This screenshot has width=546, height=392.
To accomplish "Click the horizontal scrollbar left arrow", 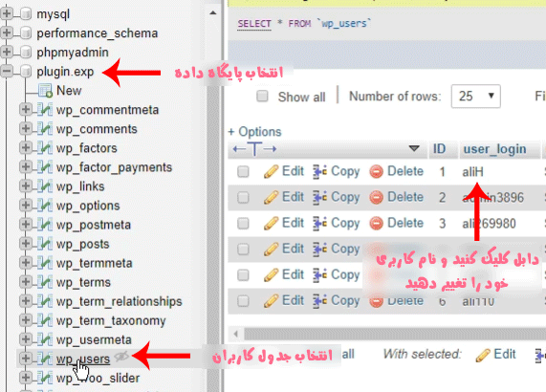I will click(x=236, y=334).
